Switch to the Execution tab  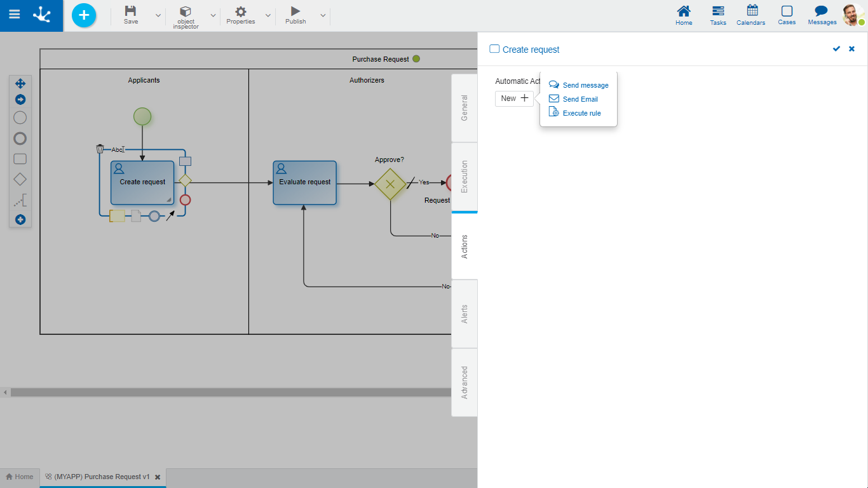465,177
